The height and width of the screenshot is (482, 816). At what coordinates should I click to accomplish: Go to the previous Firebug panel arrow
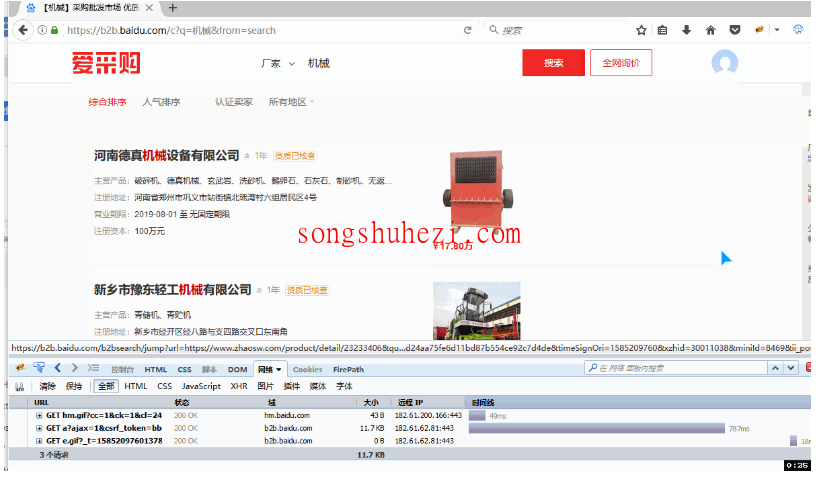coord(58,368)
